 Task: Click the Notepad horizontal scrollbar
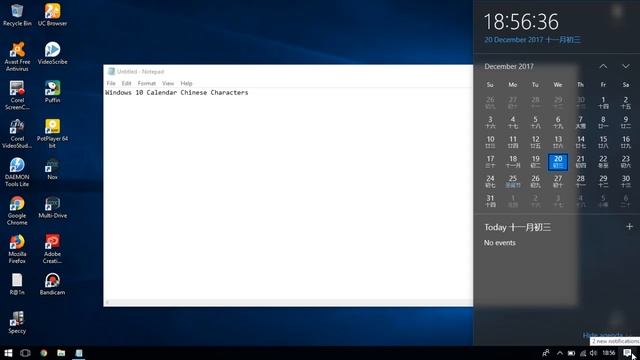(x=288, y=302)
